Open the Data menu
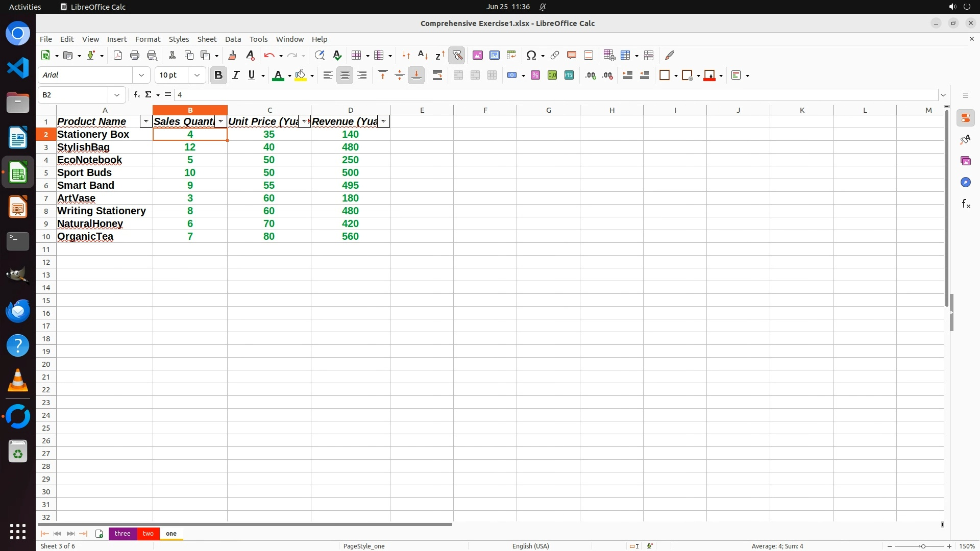 233,39
